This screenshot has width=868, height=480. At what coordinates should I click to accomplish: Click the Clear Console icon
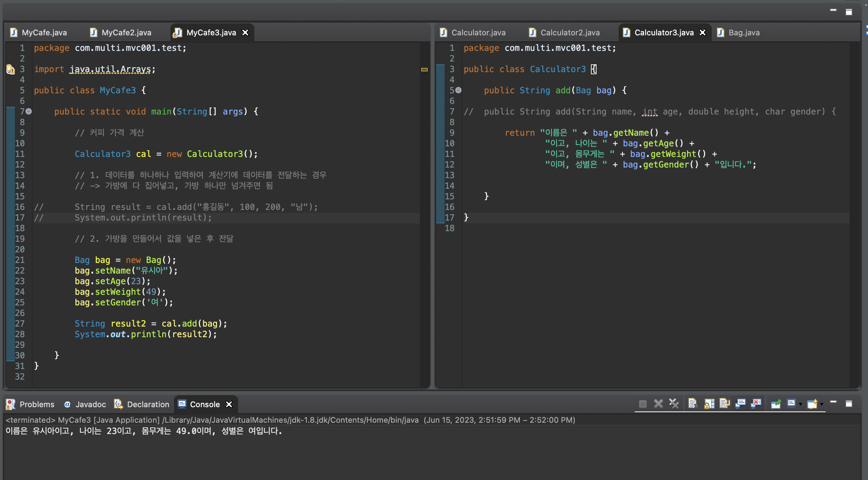click(x=693, y=404)
